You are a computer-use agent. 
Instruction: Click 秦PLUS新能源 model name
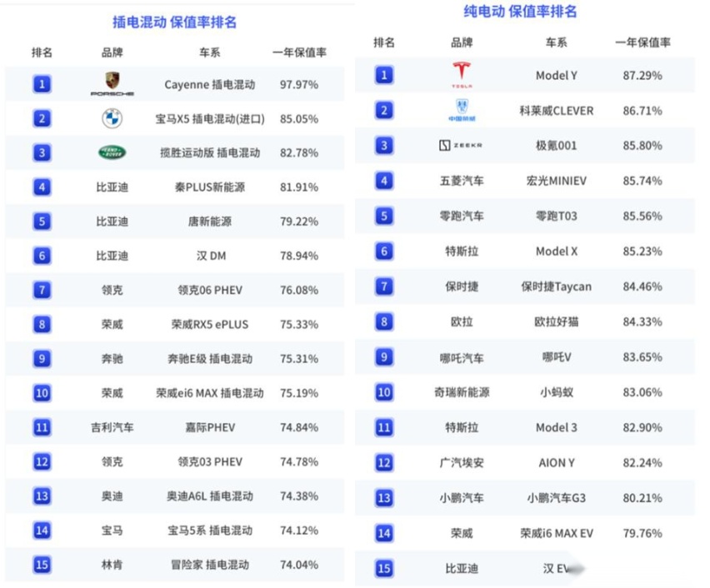(x=210, y=187)
